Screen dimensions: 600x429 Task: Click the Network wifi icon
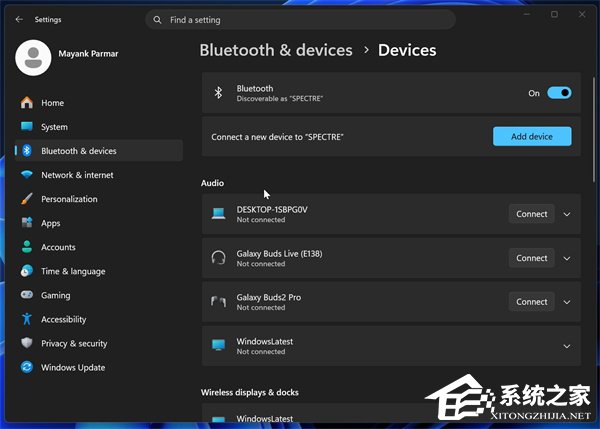(x=27, y=175)
